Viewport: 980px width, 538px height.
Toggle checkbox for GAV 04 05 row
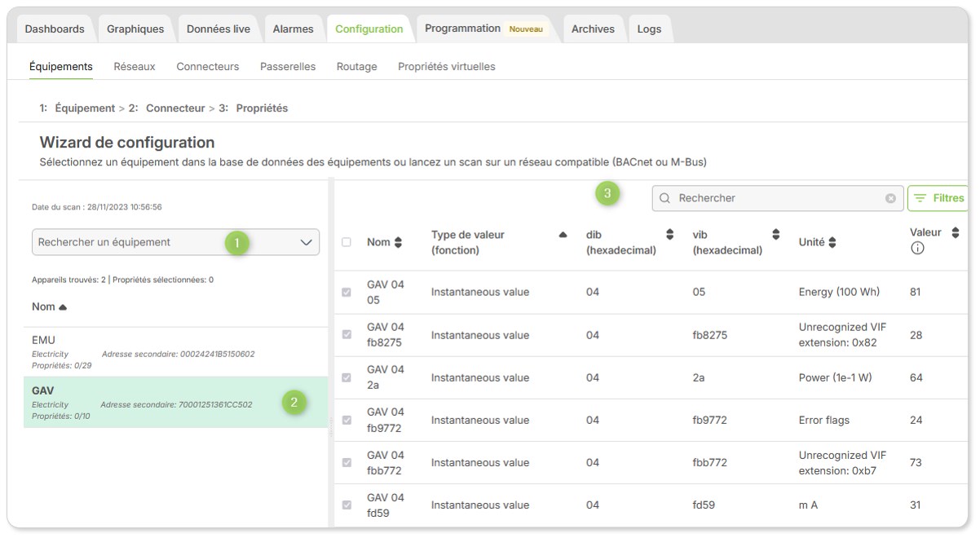coord(347,292)
